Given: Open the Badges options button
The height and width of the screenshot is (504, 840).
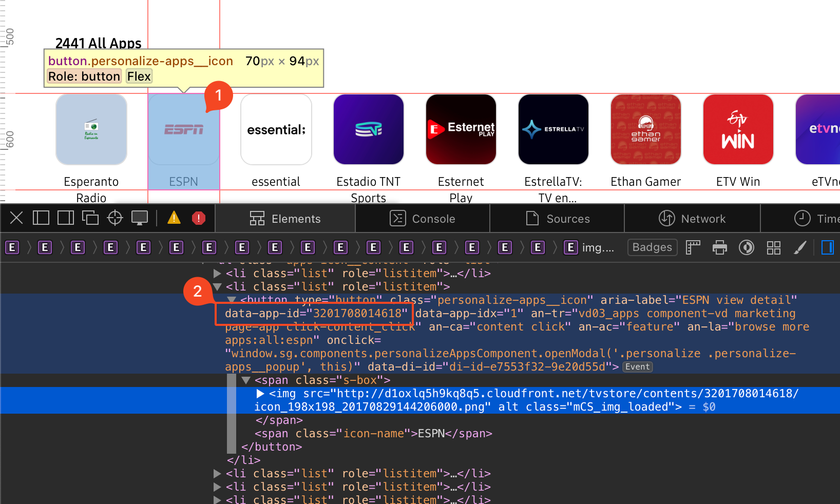Looking at the screenshot, I should [x=652, y=247].
